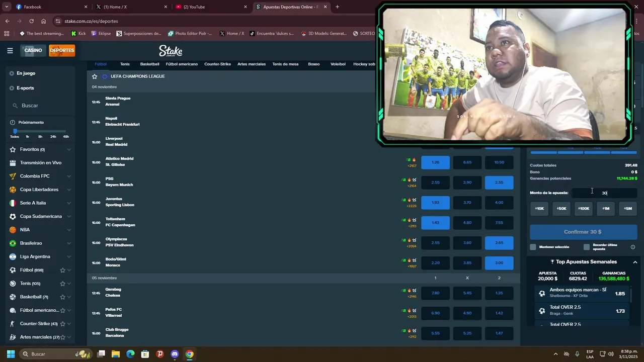Open Discord from the taskbar
This screenshot has width=644, height=362.
point(175,354)
